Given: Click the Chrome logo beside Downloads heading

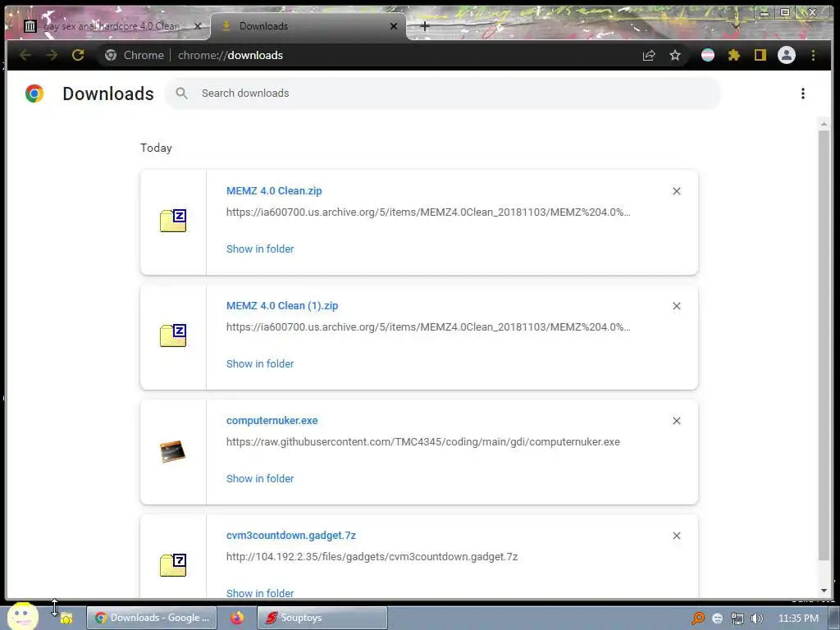Looking at the screenshot, I should 34,94.
